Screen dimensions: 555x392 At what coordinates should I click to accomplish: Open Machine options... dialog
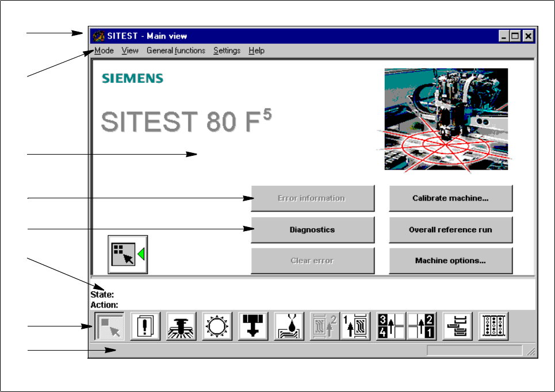click(x=450, y=260)
